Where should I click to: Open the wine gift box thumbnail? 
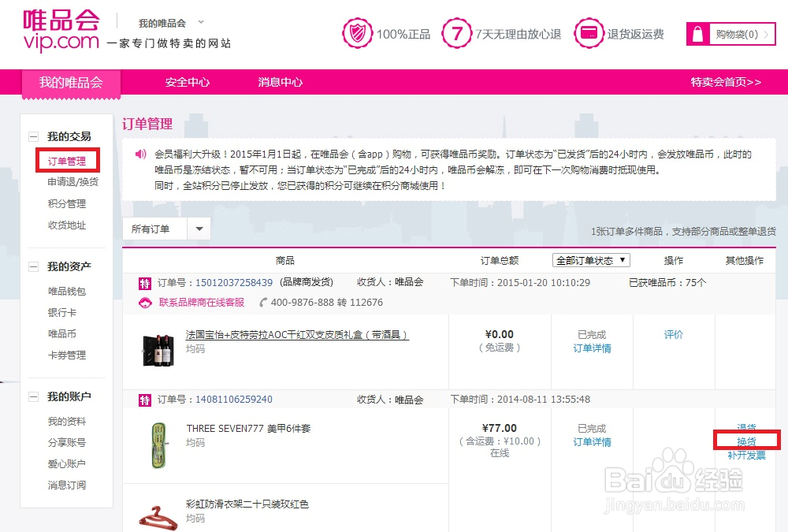coord(158,350)
